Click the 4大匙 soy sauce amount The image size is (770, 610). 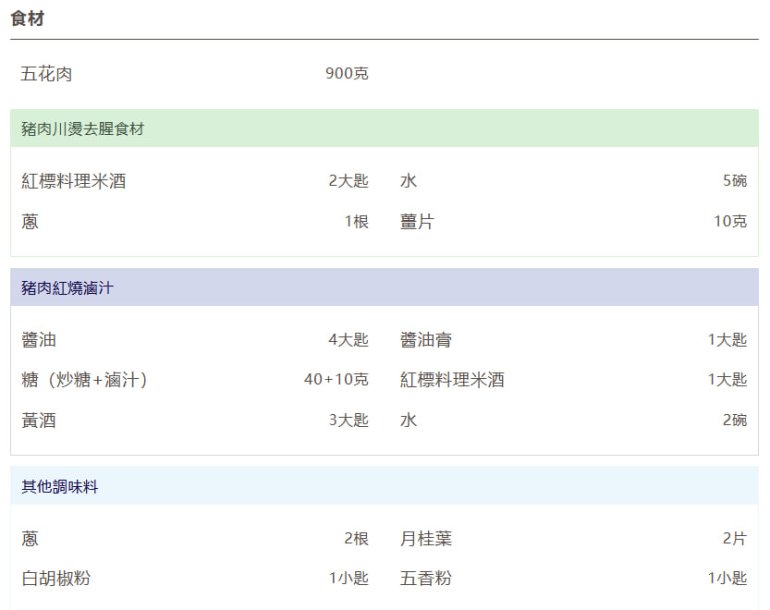tap(349, 340)
